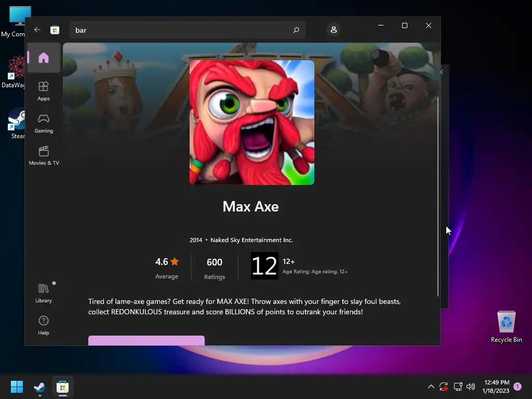Maximize the Microsoft Store window
532x399 pixels.
[404, 25]
